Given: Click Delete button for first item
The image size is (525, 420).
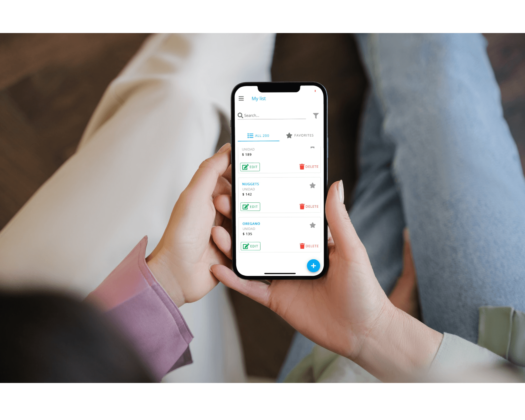Looking at the screenshot, I should [x=308, y=166].
